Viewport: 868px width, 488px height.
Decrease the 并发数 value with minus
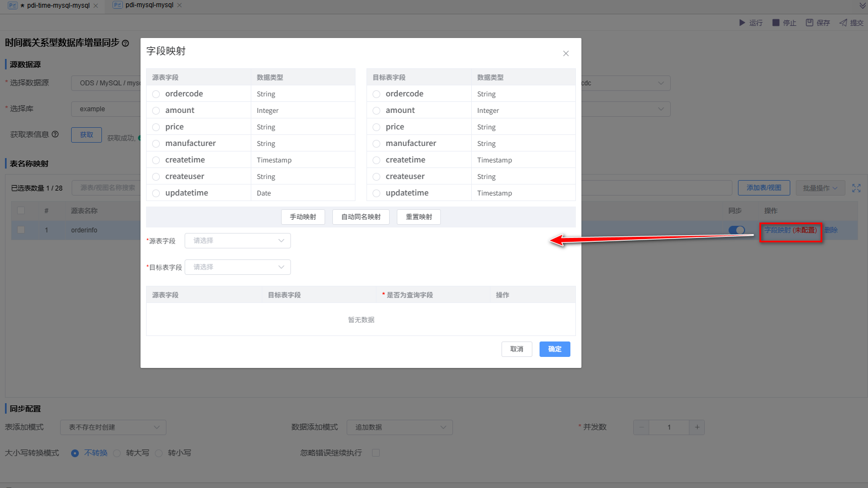pyautogui.click(x=641, y=427)
